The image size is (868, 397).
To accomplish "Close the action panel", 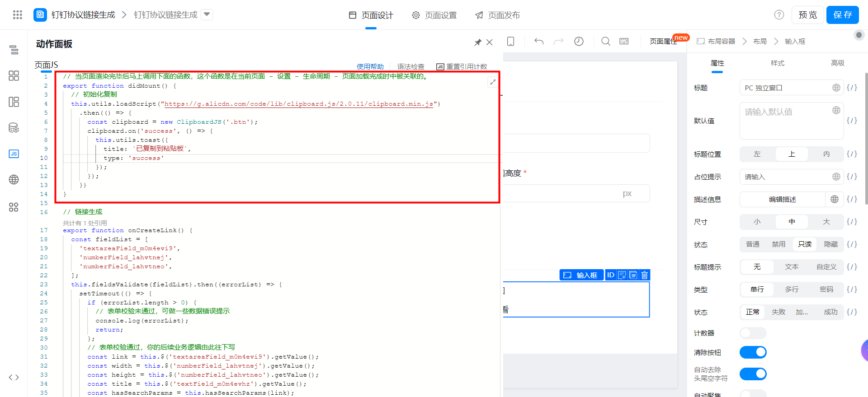I will (x=490, y=42).
